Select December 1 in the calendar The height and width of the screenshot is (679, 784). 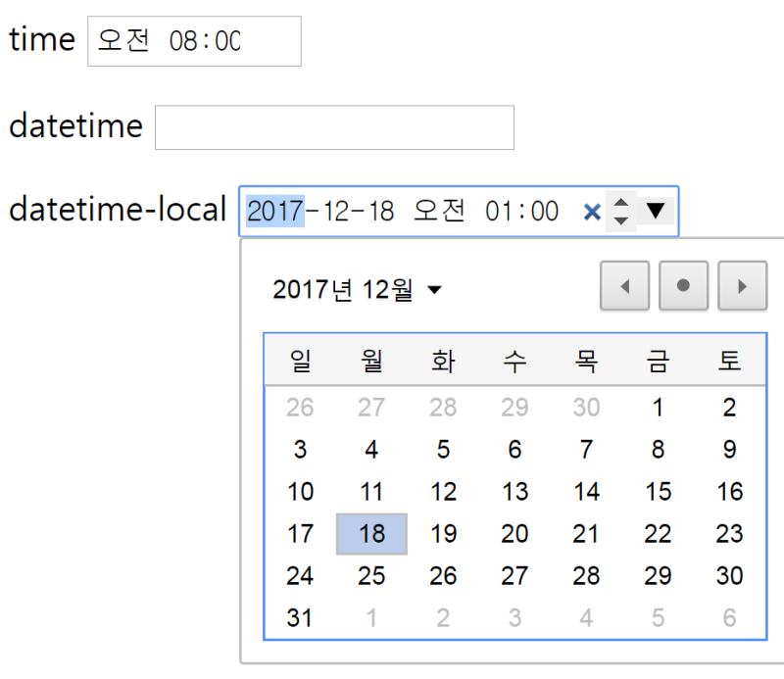(658, 408)
